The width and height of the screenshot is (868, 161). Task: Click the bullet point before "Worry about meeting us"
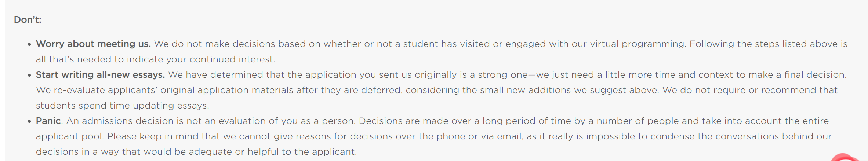pyautogui.click(x=29, y=44)
